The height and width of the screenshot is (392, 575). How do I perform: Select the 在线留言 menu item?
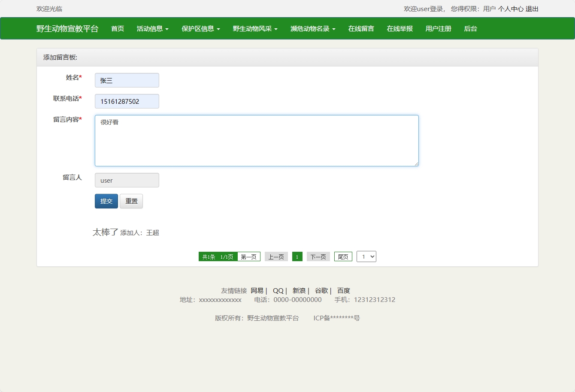point(361,28)
